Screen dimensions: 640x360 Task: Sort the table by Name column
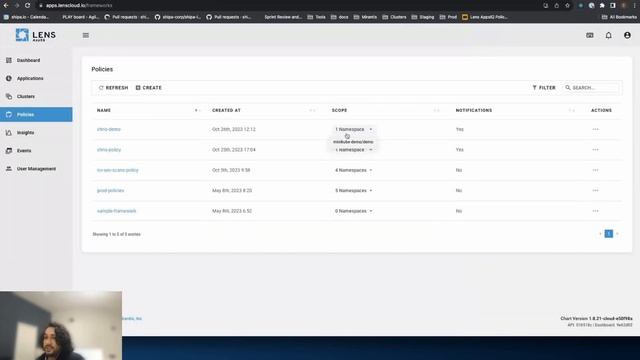coord(104,110)
